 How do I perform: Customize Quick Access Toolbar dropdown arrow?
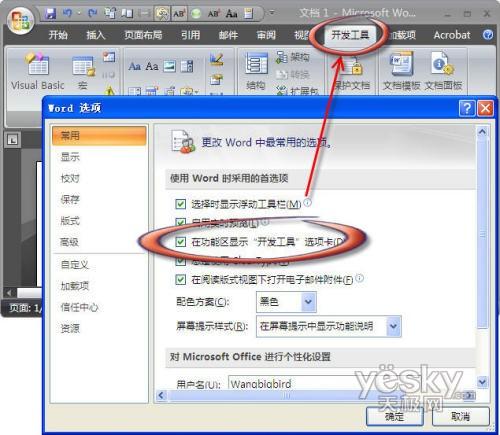pos(272,13)
